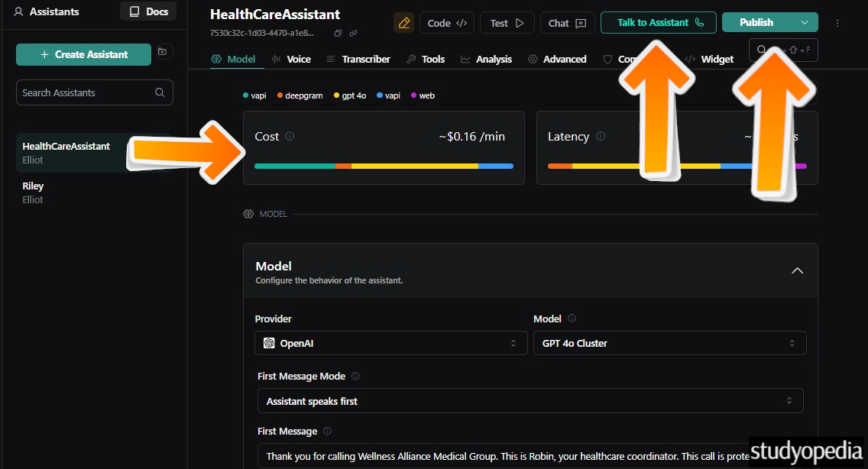Image resolution: width=868 pixels, height=469 pixels.
Task: Click the Cost info icon
Action: pos(290,135)
